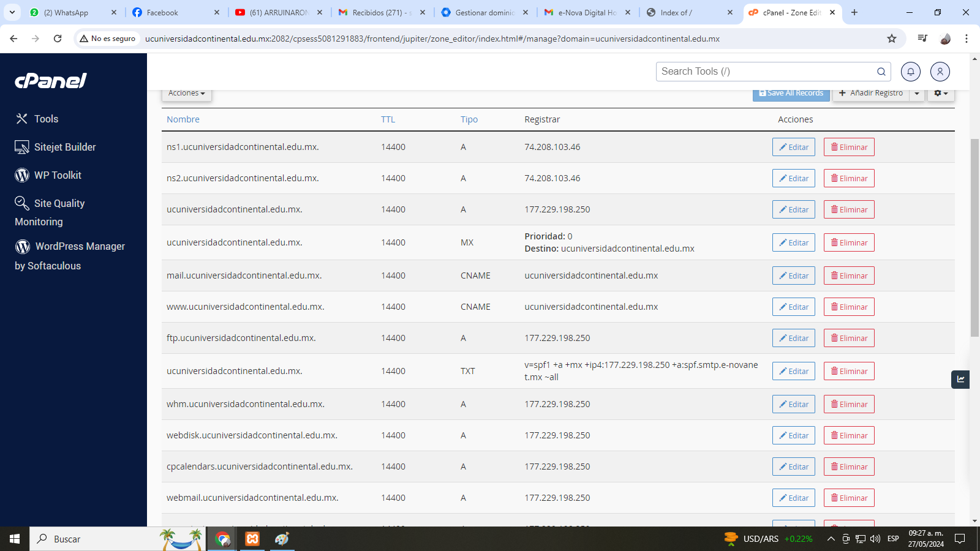Click the statistics chart icon at right edge
This screenshot has width=980, height=551.
960,380
